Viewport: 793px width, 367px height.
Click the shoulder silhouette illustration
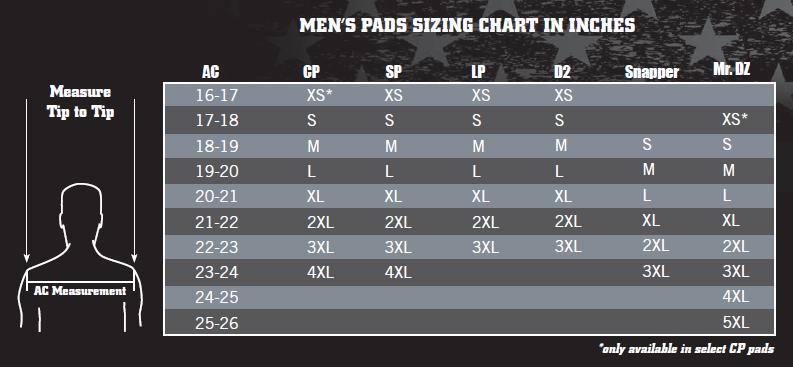(80, 257)
